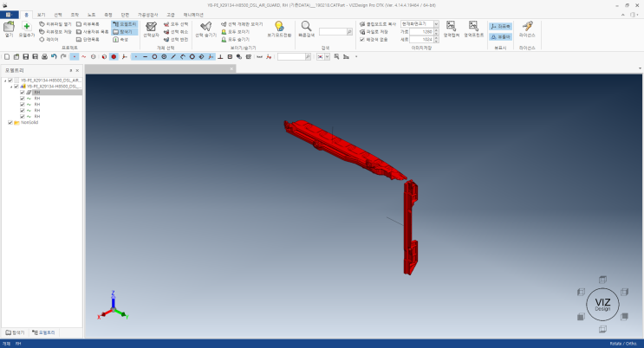Open the blue application menu button

click(9, 15)
